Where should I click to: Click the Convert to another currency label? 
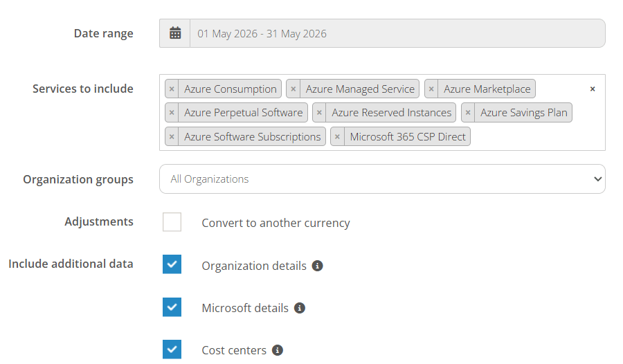276,223
